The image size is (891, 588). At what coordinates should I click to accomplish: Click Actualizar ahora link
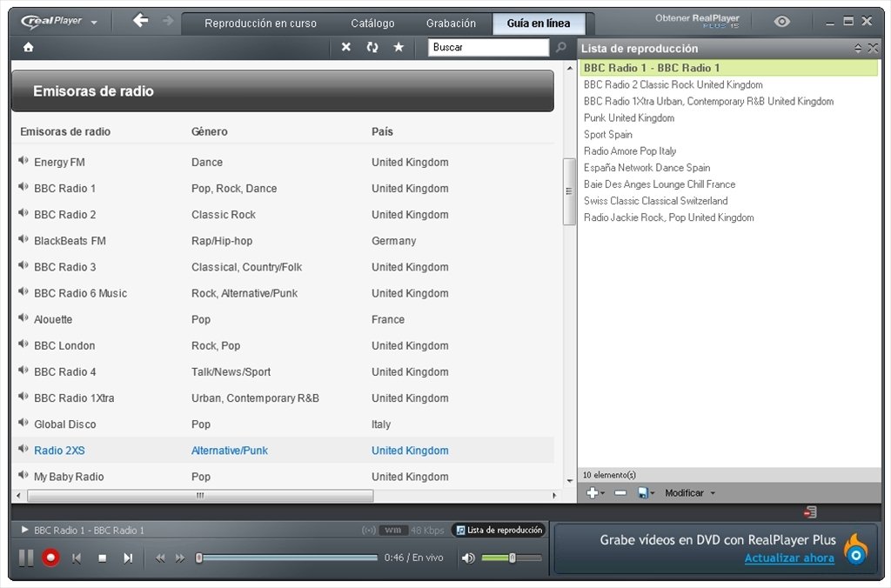point(789,558)
